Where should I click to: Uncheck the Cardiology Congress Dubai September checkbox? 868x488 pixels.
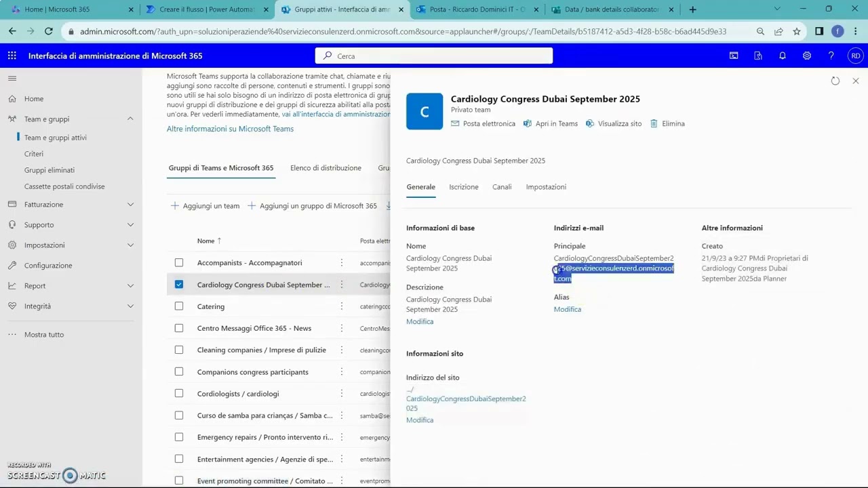click(x=179, y=285)
